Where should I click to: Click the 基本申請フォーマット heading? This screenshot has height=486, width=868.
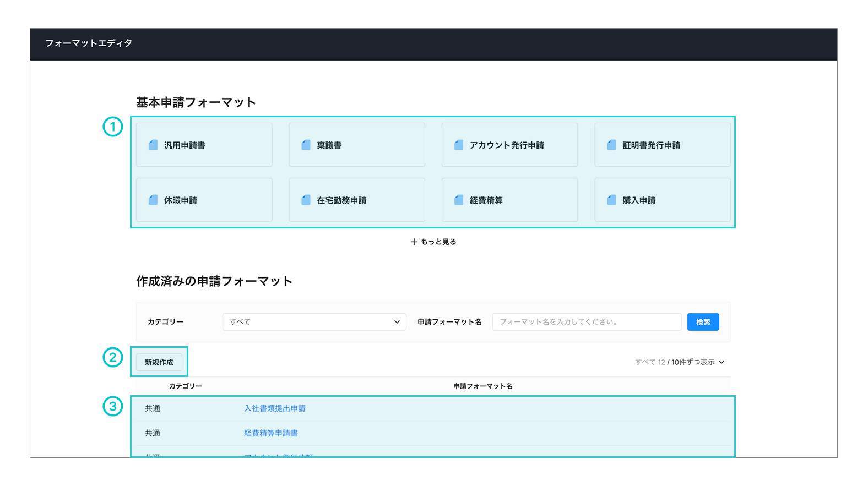(196, 102)
